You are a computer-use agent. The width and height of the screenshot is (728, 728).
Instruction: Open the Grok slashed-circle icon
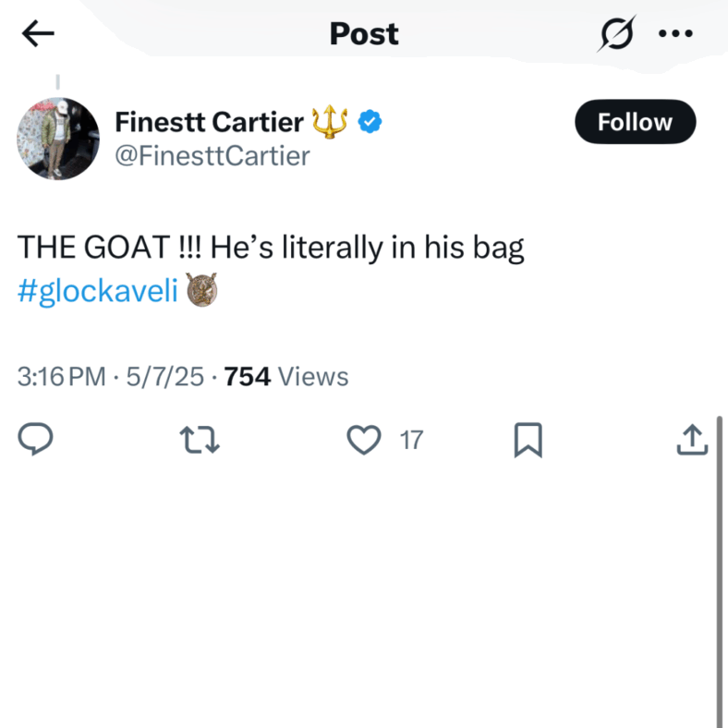coord(616,33)
